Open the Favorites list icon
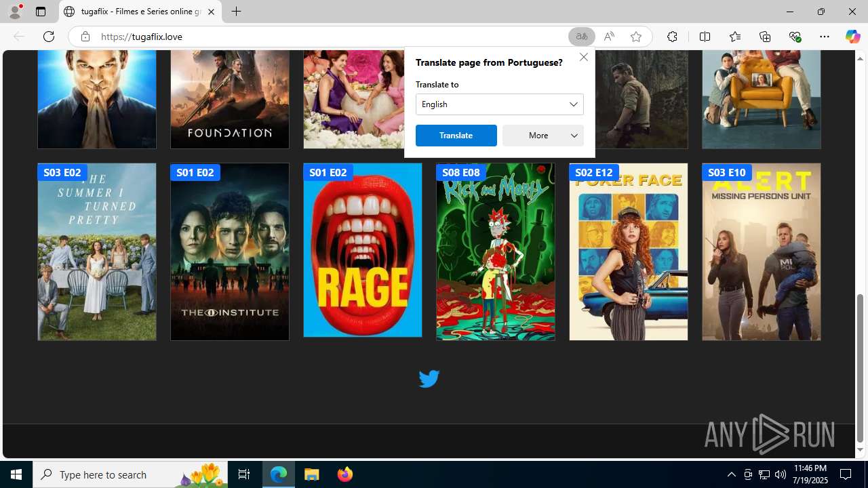Viewport: 868px width, 488px height. click(734, 37)
